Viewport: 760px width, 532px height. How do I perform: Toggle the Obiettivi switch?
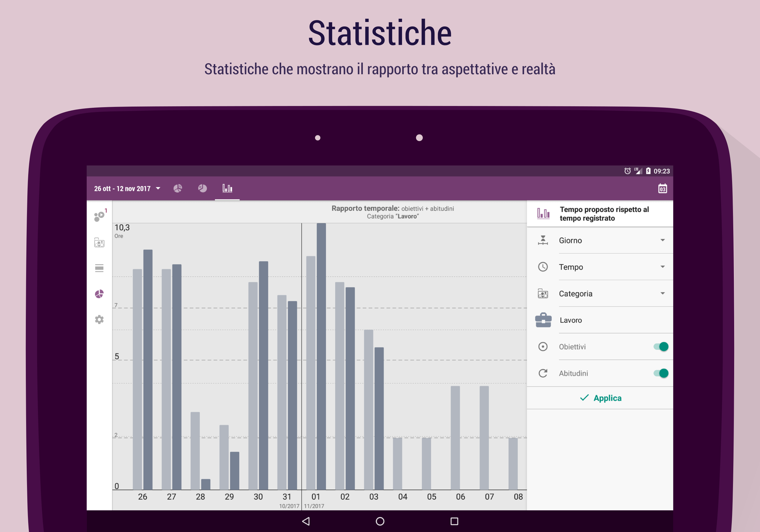pos(661,347)
